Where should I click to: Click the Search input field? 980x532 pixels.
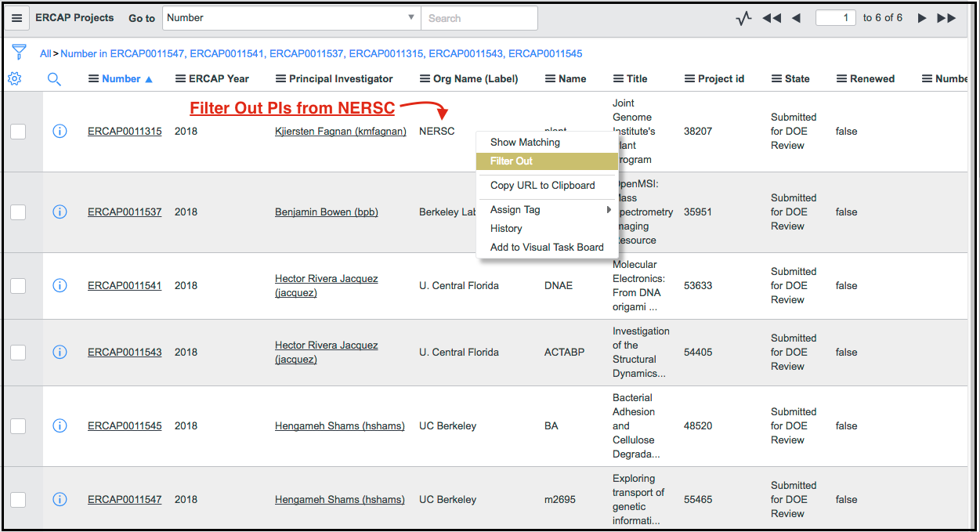479,18
